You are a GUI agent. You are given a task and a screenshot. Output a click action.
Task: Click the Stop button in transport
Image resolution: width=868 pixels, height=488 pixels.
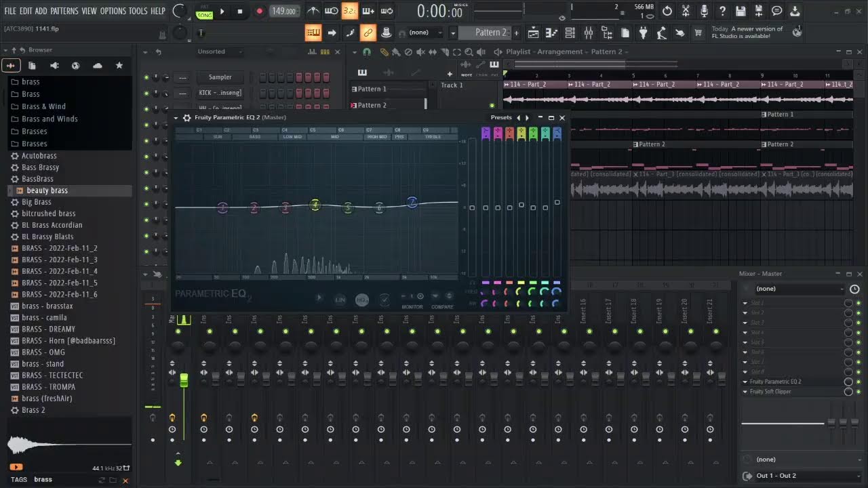click(239, 11)
